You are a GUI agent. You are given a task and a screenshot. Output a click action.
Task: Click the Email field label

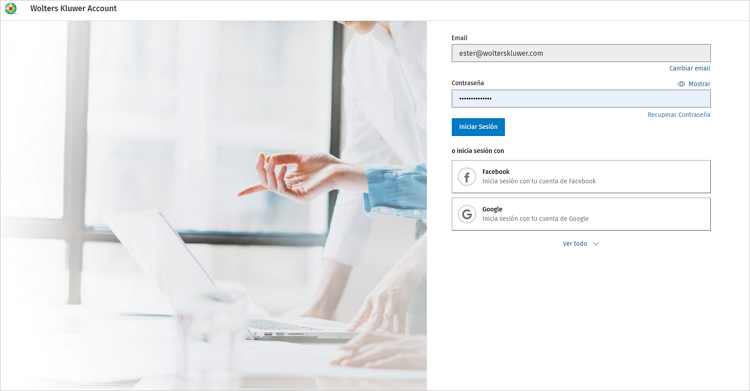[x=459, y=38]
